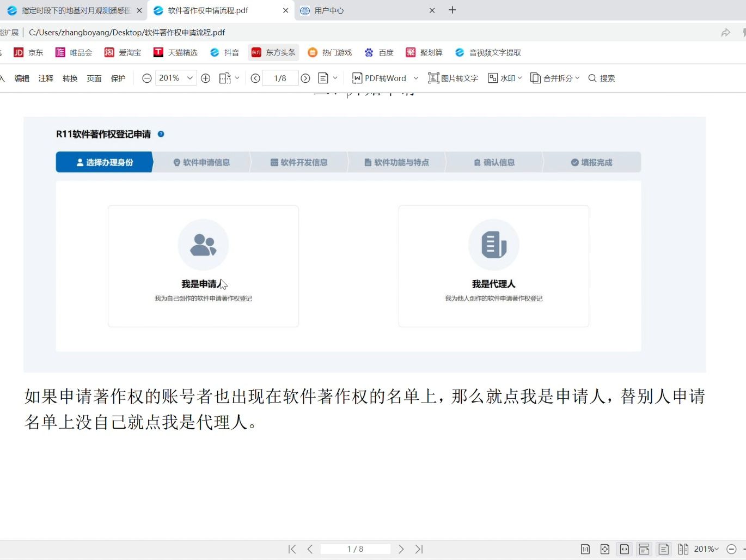Close the 用户中心 tab
This screenshot has width=746, height=560.
[x=432, y=10]
